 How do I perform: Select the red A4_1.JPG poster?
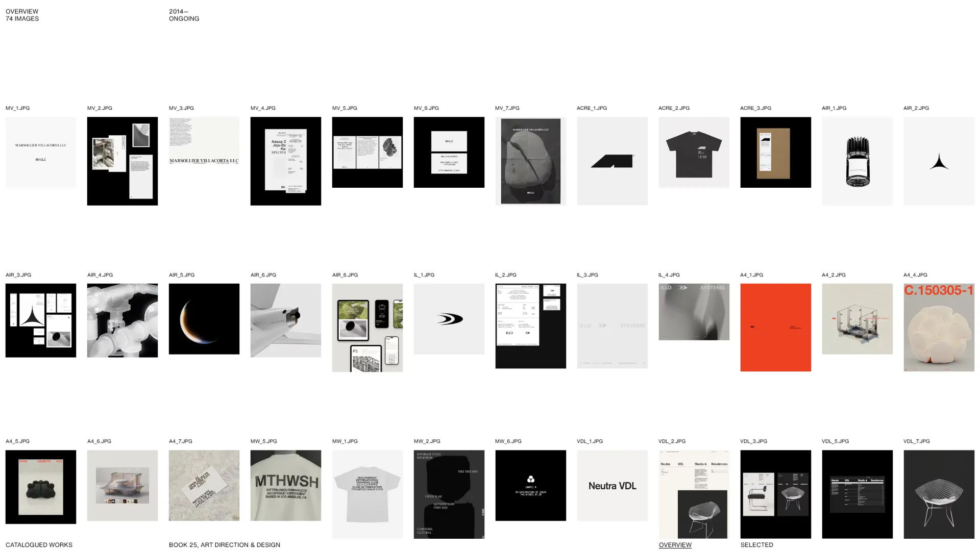775,328
